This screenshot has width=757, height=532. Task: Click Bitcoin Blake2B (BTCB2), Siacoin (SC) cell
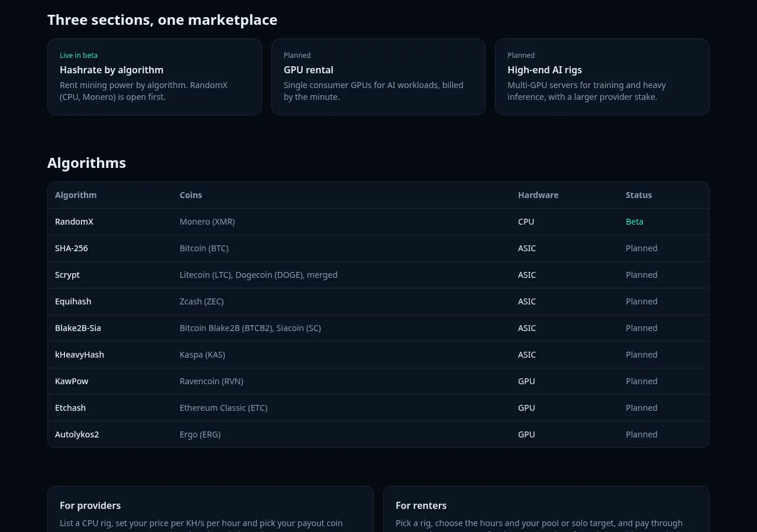click(x=250, y=328)
